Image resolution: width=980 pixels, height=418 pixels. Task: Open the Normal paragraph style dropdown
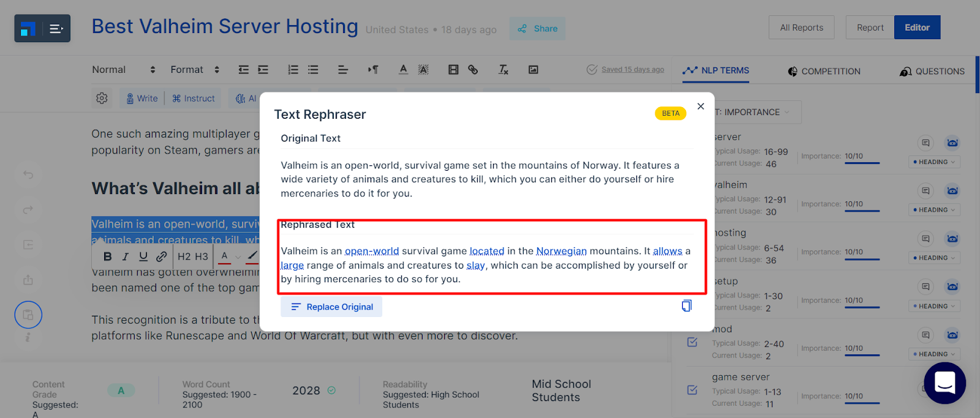(124, 70)
